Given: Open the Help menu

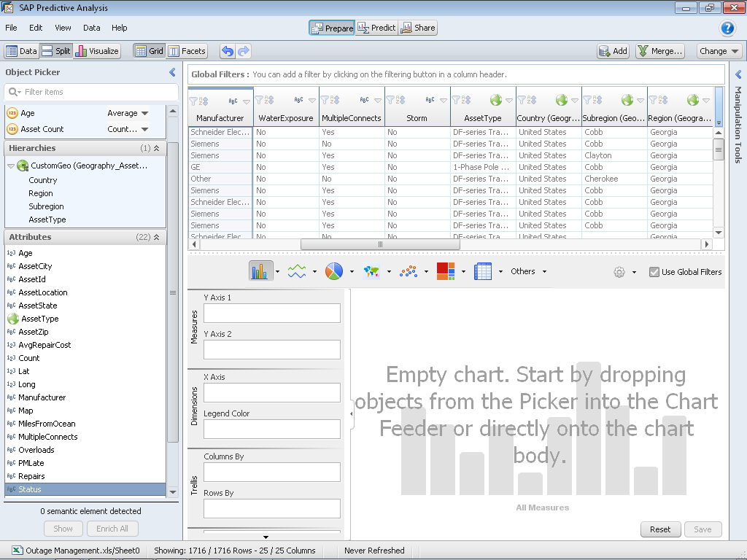Looking at the screenshot, I should (120, 28).
